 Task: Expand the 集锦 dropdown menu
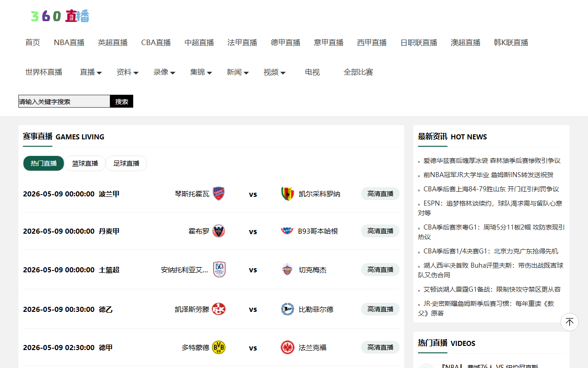pyautogui.click(x=201, y=72)
